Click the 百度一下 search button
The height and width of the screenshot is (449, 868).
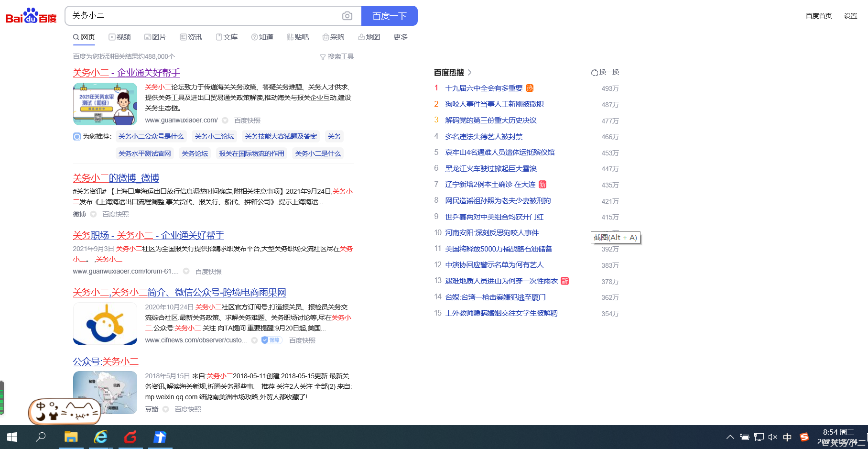click(390, 16)
